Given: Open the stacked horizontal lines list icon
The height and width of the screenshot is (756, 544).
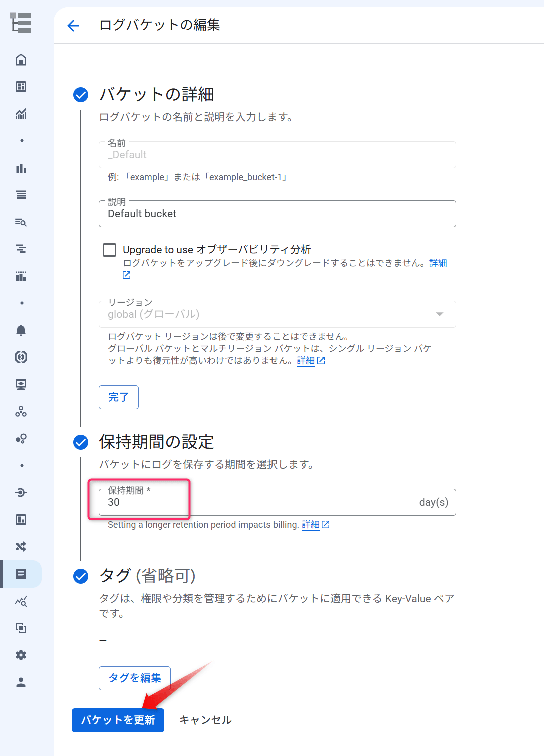Looking at the screenshot, I should click(21, 195).
